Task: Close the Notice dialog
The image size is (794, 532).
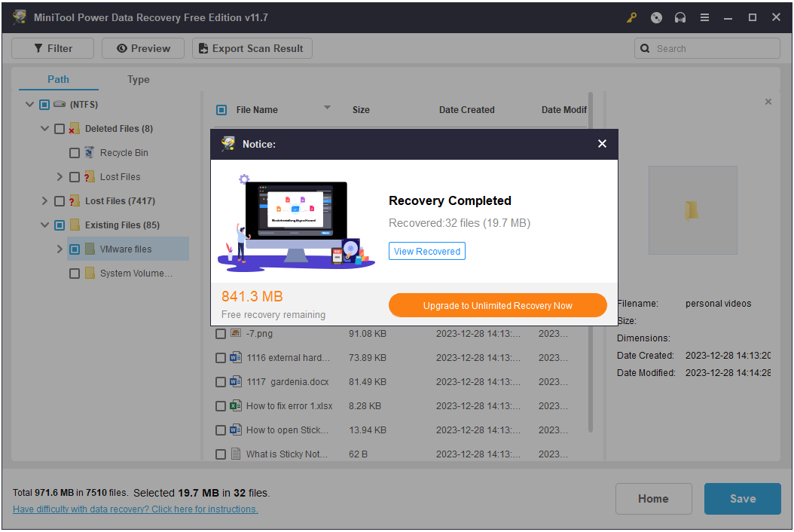Action: coord(602,144)
